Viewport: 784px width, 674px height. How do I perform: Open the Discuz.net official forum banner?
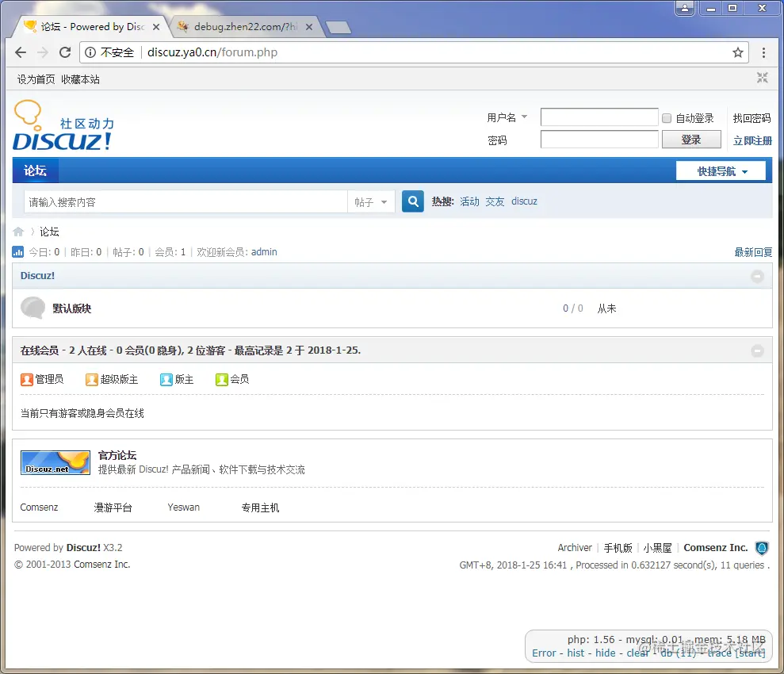tap(55, 462)
